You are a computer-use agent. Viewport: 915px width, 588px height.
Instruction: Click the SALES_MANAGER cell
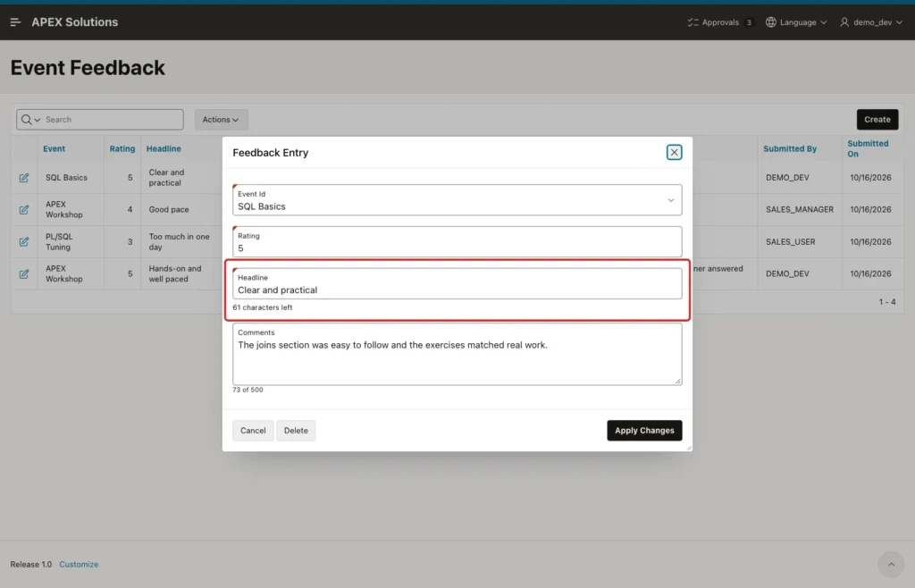[800, 209]
